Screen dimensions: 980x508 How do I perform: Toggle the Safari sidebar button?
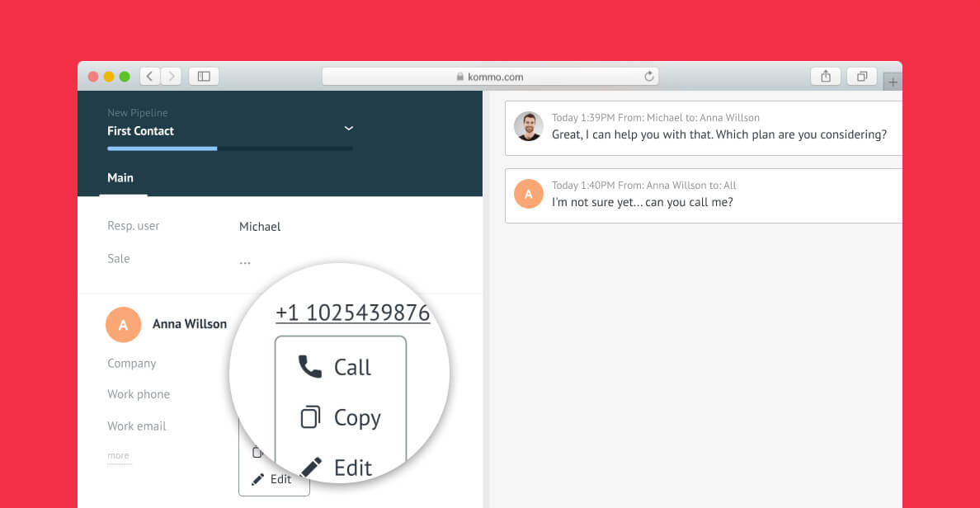(204, 76)
